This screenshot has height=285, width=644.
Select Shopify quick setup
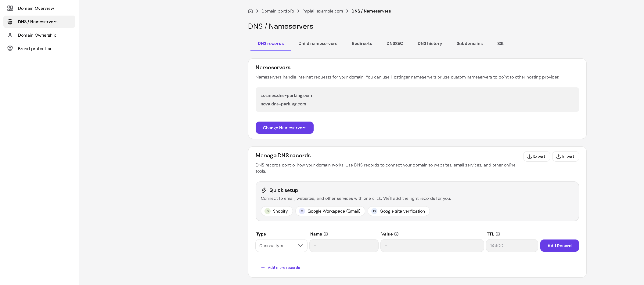click(x=277, y=211)
